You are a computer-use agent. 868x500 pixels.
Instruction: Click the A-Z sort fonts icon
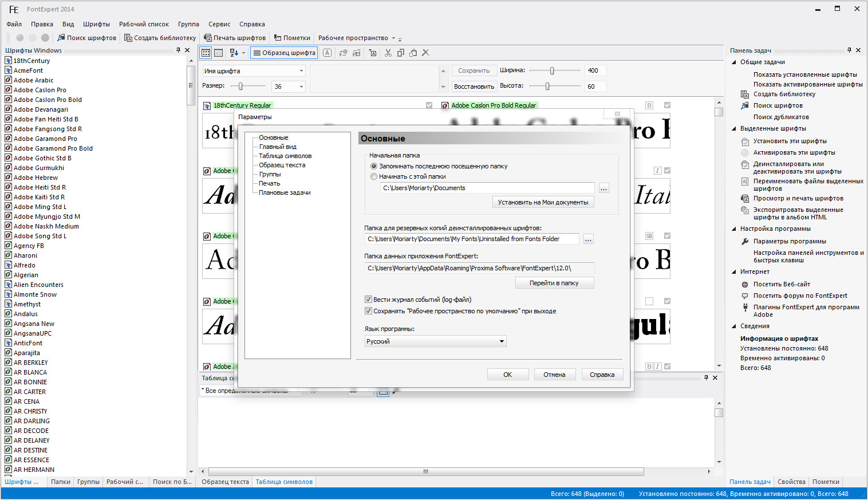click(234, 53)
